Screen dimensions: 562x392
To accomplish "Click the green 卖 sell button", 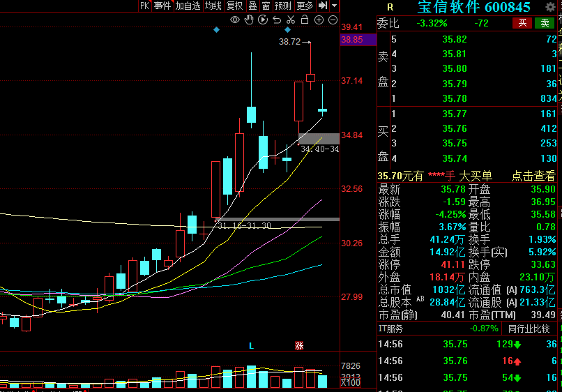I will click(x=545, y=23).
